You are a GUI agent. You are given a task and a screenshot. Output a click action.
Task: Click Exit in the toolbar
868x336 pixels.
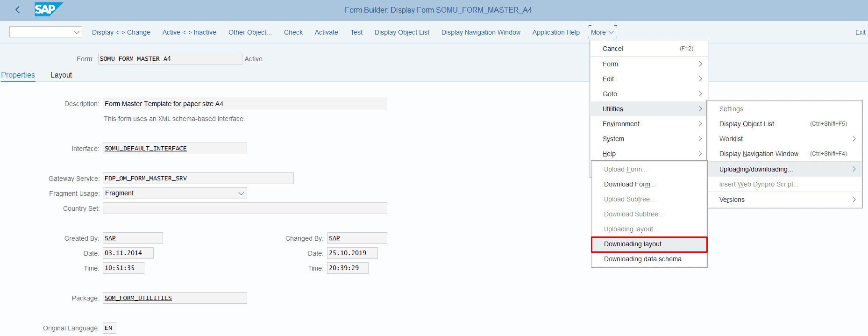(860, 32)
